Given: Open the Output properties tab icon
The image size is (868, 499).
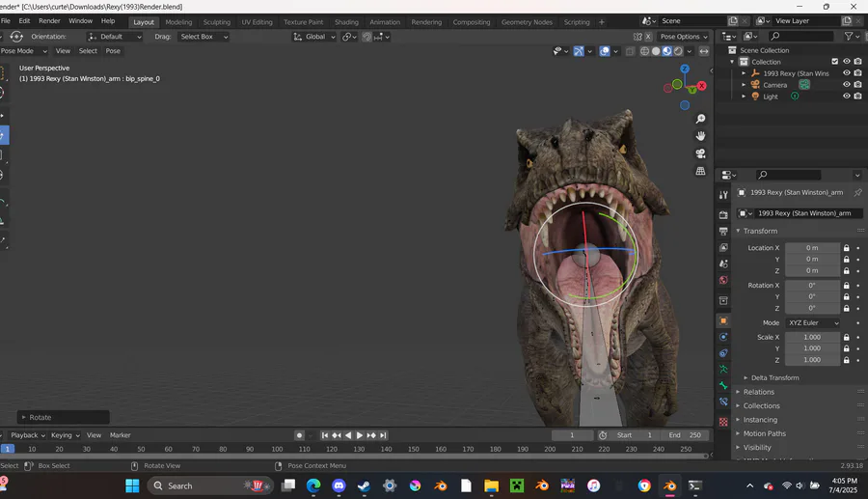Looking at the screenshot, I should [x=723, y=231].
